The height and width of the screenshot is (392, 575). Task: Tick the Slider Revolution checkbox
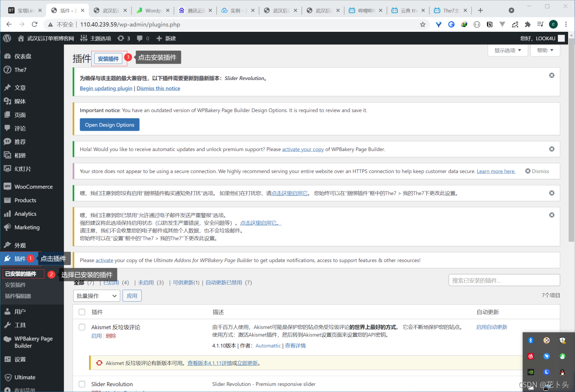[x=82, y=384]
